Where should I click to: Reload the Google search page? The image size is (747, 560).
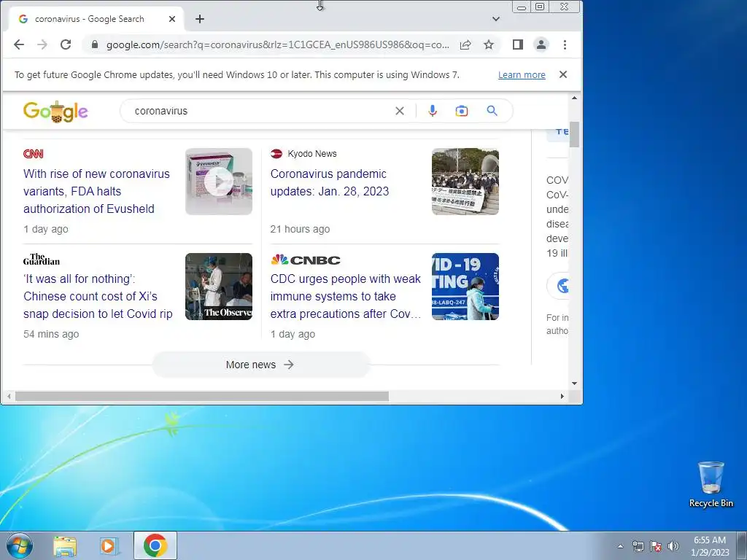(x=66, y=44)
